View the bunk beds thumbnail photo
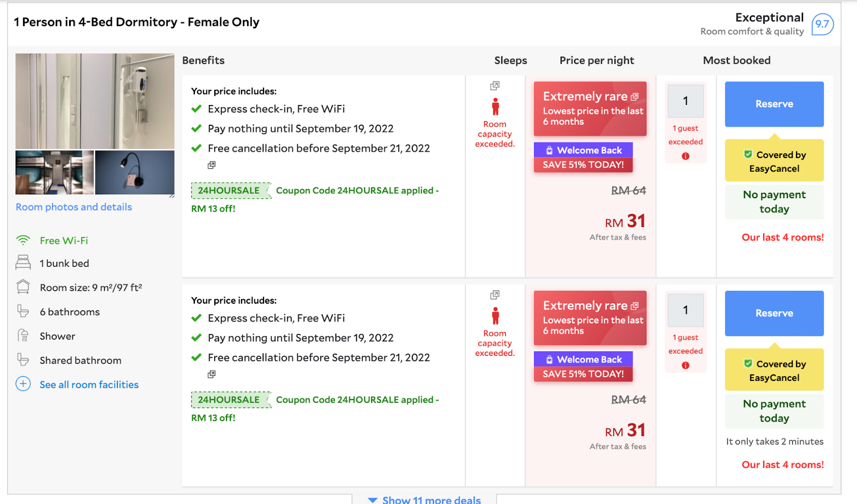The width and height of the screenshot is (857, 504). 55,172
